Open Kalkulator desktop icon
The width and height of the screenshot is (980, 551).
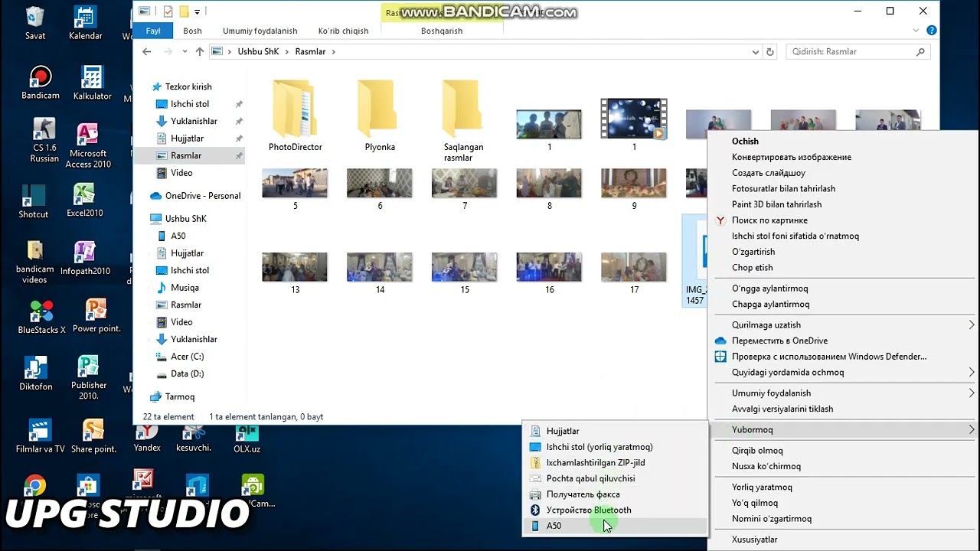tap(92, 83)
